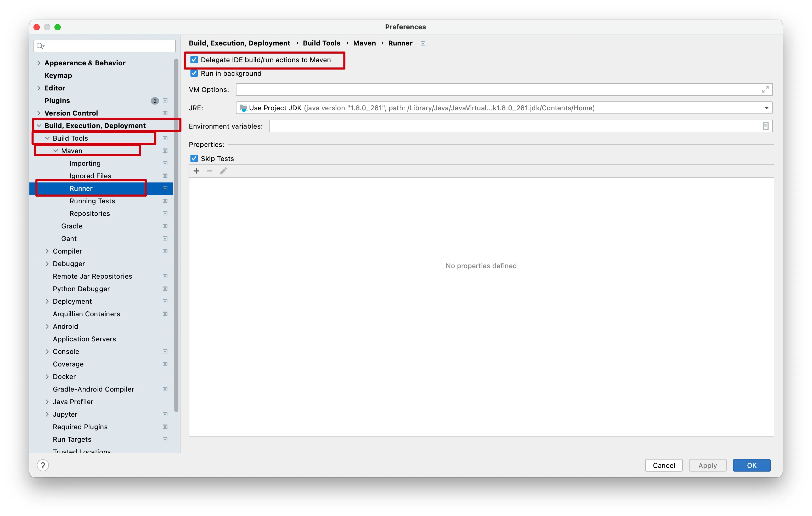Click Build Tools in the breadcrumb
This screenshot has width=812, height=516.
(x=322, y=43)
